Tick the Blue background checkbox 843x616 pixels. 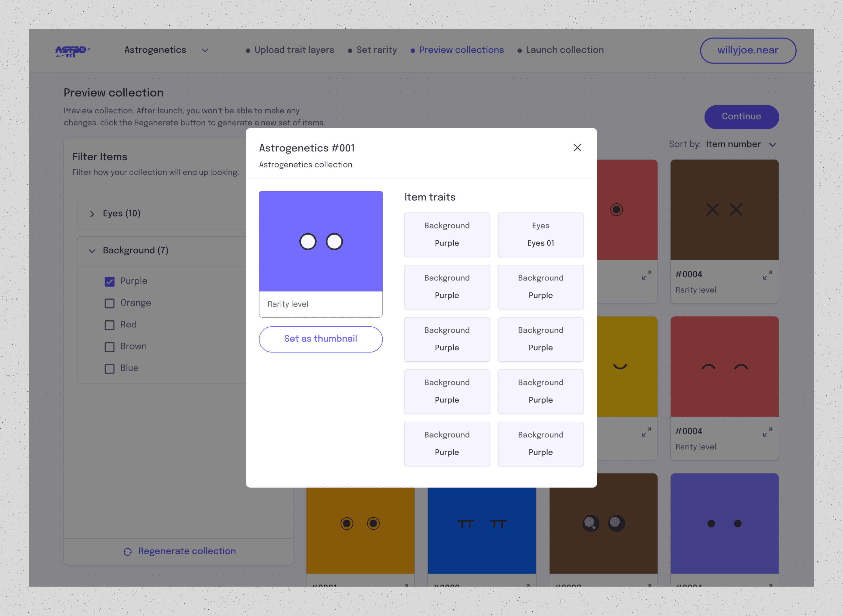pos(109,368)
